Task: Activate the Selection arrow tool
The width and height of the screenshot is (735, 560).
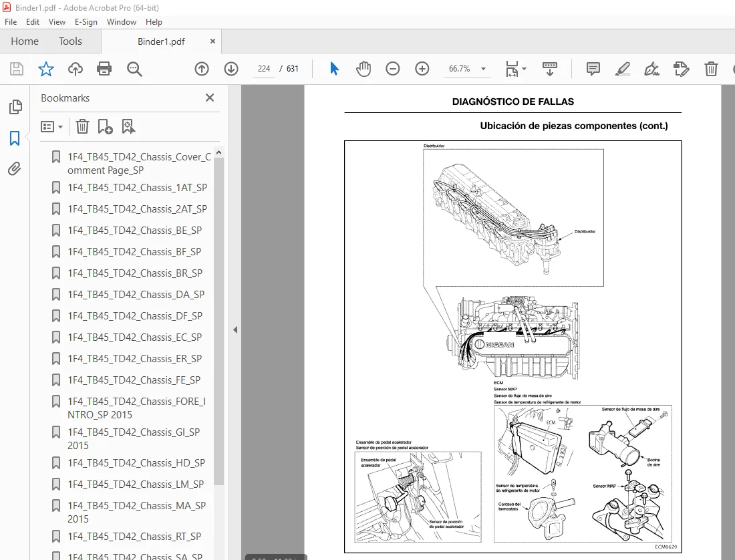Action: (x=333, y=69)
